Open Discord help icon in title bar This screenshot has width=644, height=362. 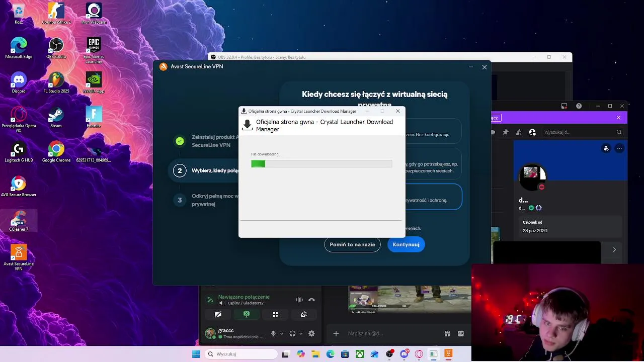[x=579, y=106]
